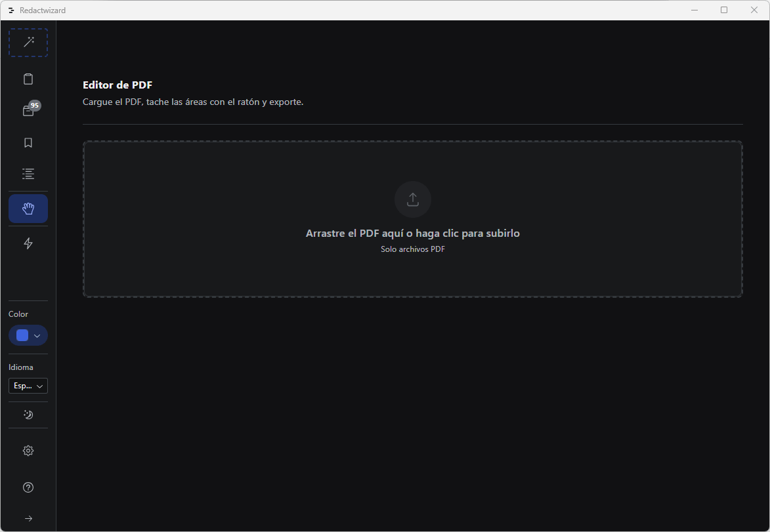The height and width of the screenshot is (532, 770).
Task: Open help via the question mark icon
Action: coord(28,487)
